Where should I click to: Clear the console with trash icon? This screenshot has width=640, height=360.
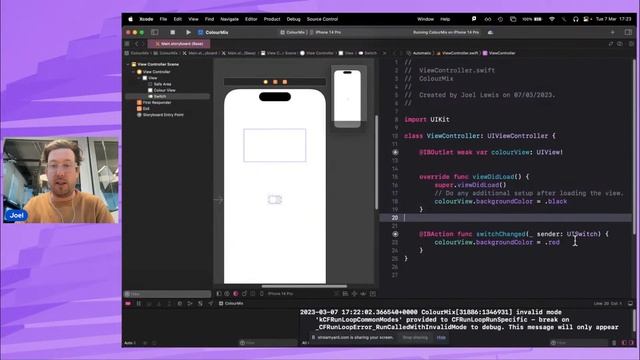614,343
